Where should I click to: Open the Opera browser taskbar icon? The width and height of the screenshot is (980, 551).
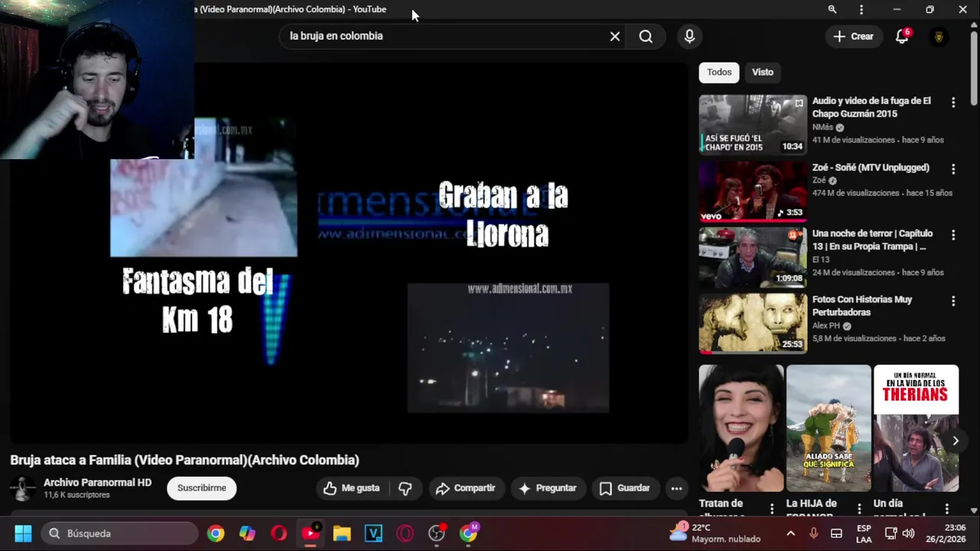(x=279, y=533)
